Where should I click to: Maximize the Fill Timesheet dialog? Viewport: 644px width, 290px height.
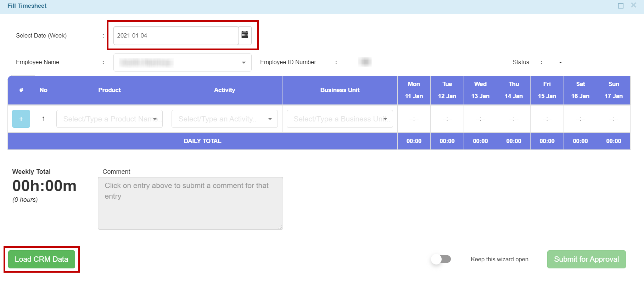tap(621, 6)
